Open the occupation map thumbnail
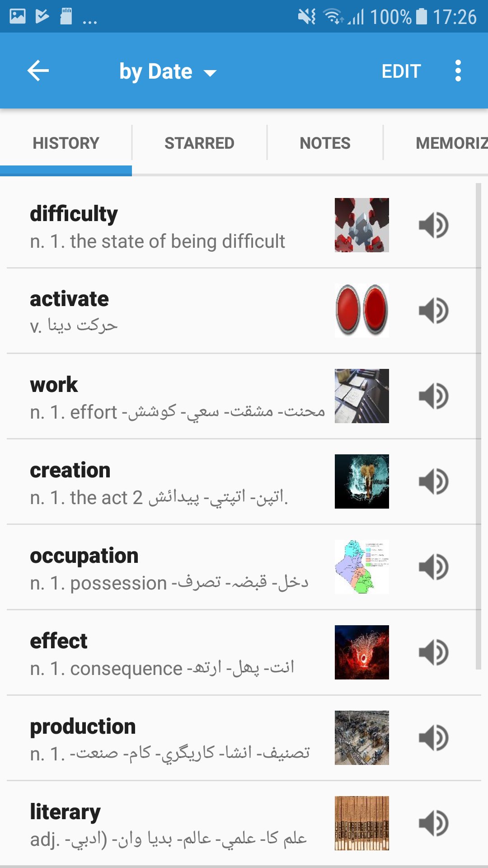The height and width of the screenshot is (868, 488). click(361, 567)
